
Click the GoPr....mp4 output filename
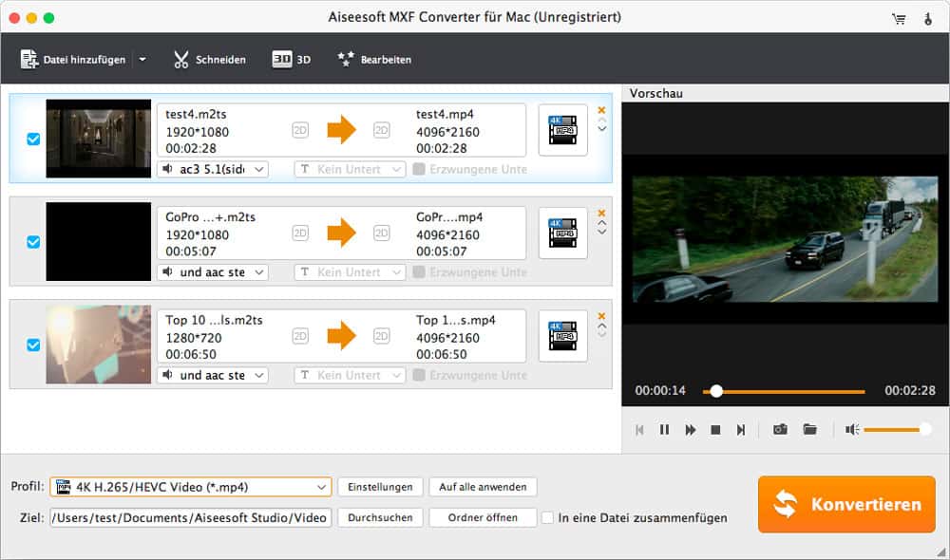point(449,217)
